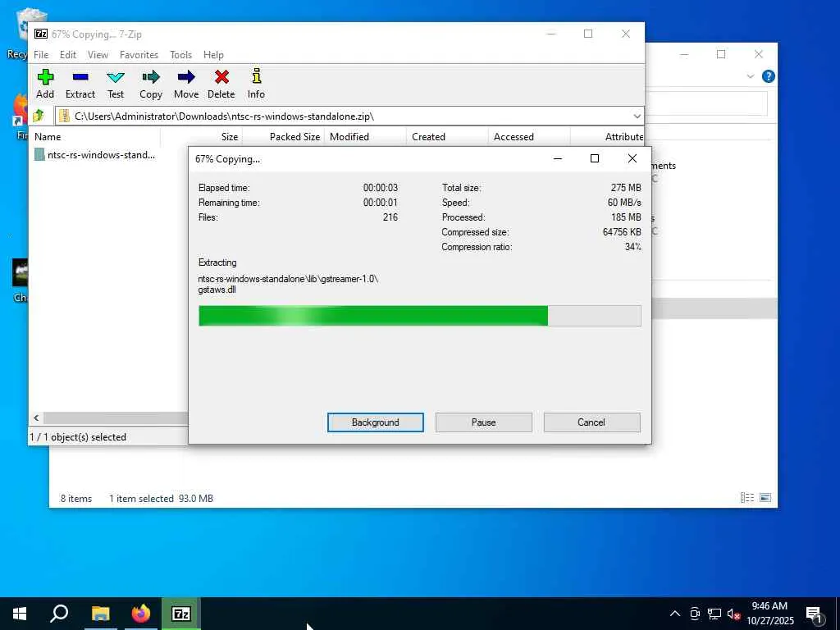Image resolution: width=840 pixels, height=630 pixels.
Task: Click the zip archive icon in address bar
Action: [64, 116]
